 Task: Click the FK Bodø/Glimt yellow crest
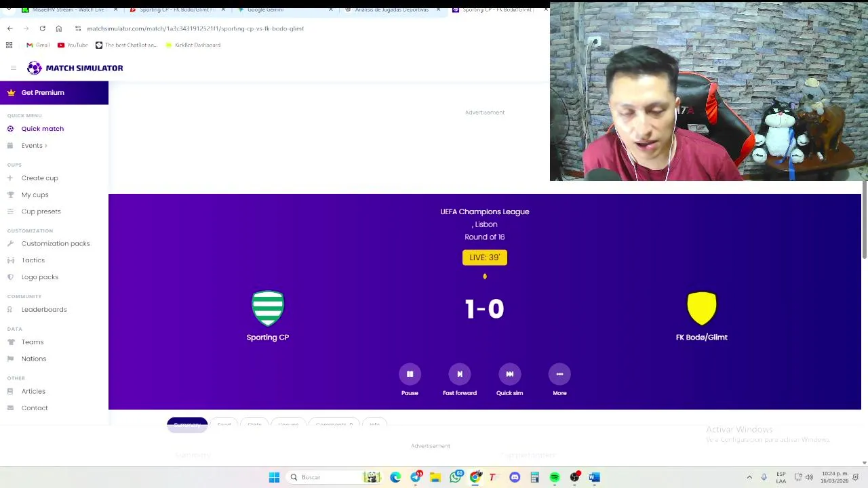point(702,308)
